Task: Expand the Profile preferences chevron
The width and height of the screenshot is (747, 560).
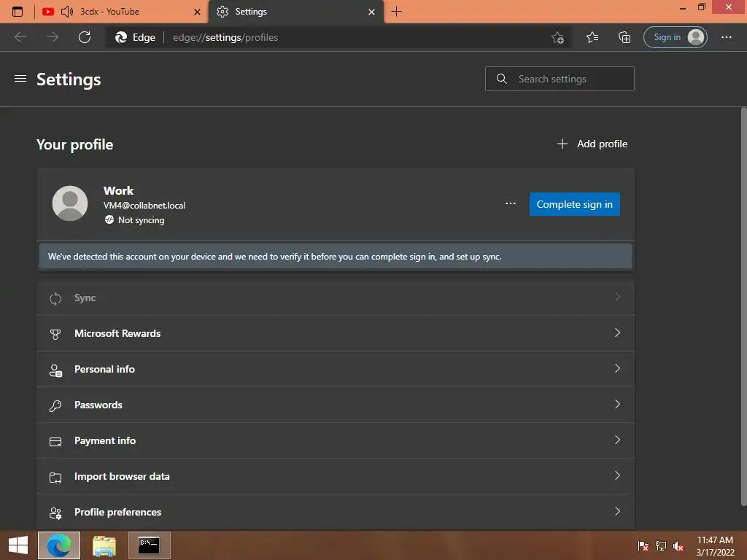Action: tap(617, 511)
